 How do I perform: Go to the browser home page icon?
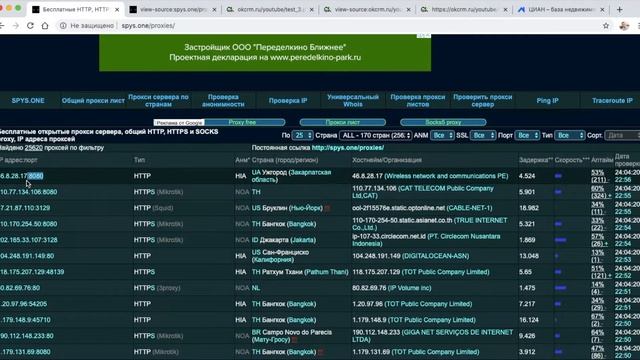[x=45, y=26]
